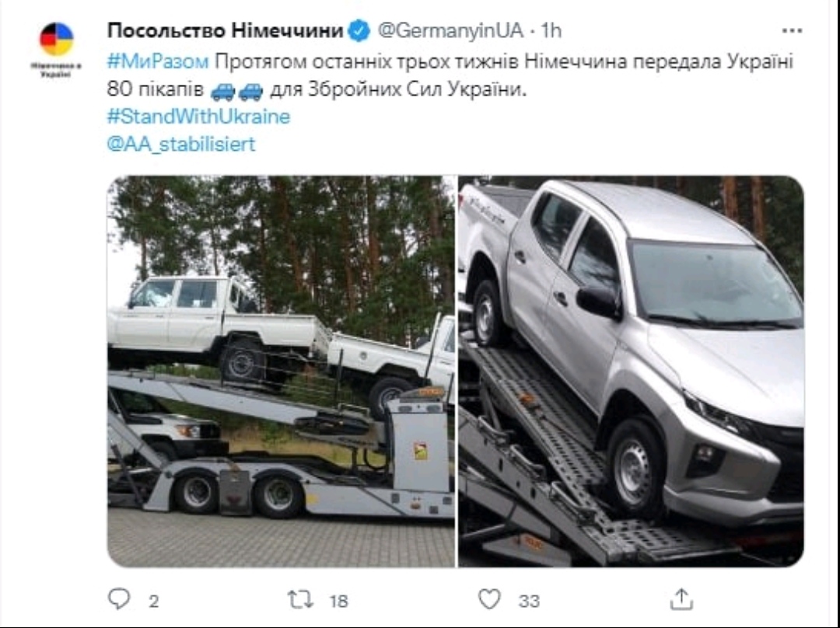
Task: Open the silver pickup truck photo
Action: point(631,371)
